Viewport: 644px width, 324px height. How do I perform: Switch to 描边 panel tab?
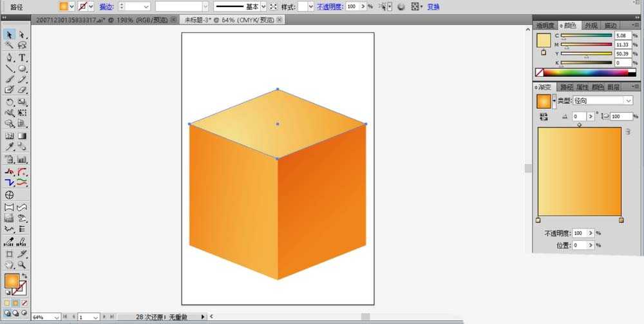click(x=611, y=26)
